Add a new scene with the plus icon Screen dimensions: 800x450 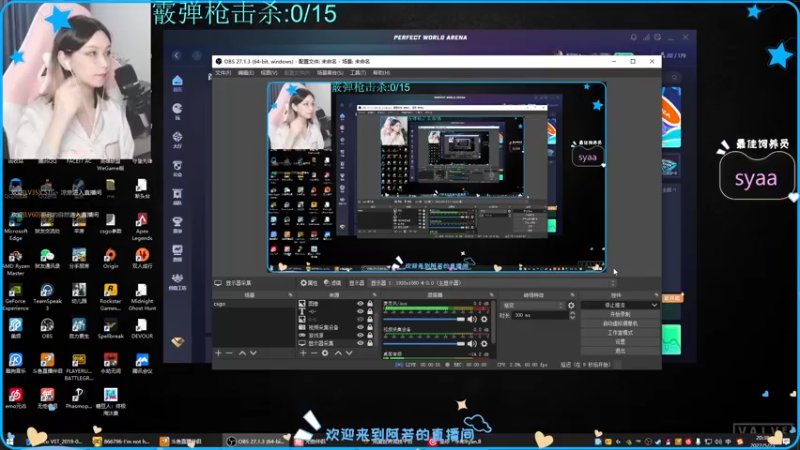point(218,353)
